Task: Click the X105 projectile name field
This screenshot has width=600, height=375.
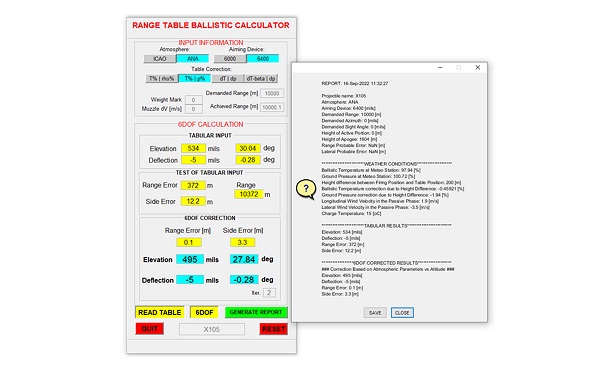Action: coord(212,329)
